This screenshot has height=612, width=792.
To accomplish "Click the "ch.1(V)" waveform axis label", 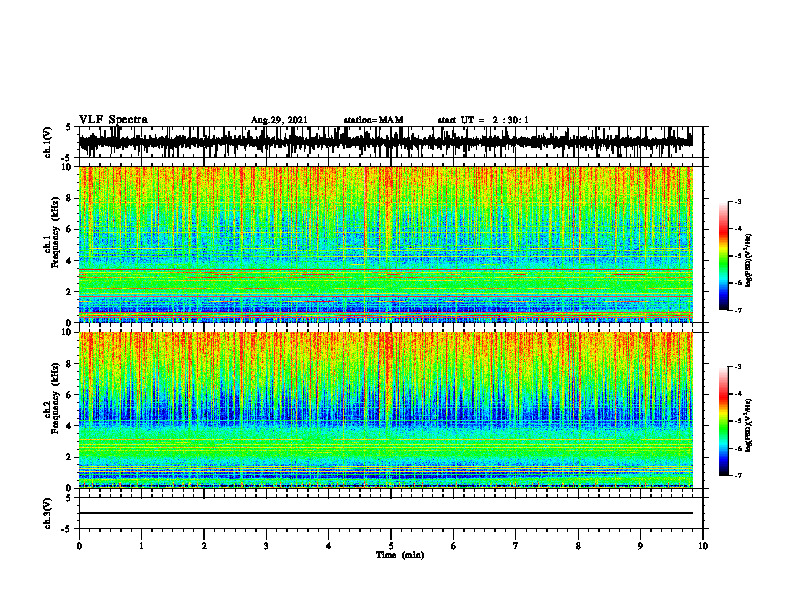I will tap(47, 142).
